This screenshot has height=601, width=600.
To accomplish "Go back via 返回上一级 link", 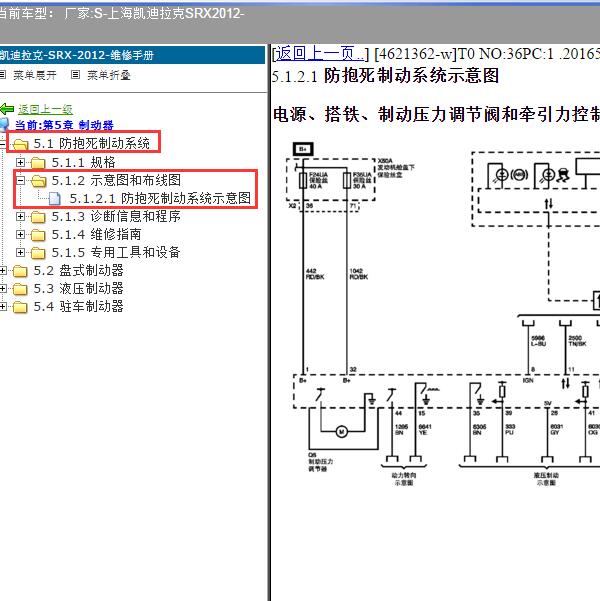I will (x=45, y=109).
